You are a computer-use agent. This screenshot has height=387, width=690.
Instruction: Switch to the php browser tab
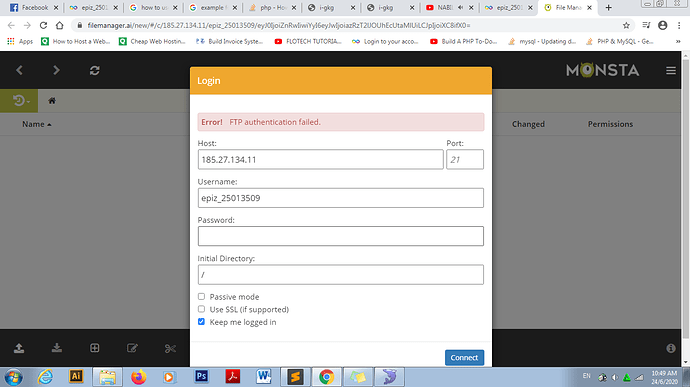point(272,7)
